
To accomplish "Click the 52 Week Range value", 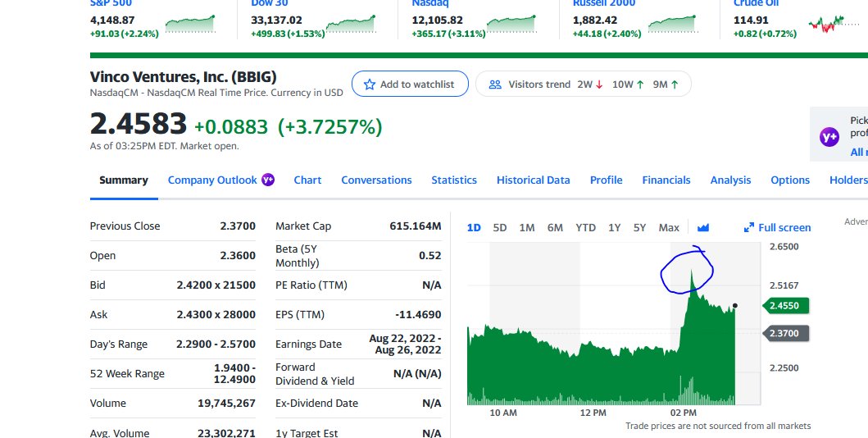I will pyautogui.click(x=234, y=374).
